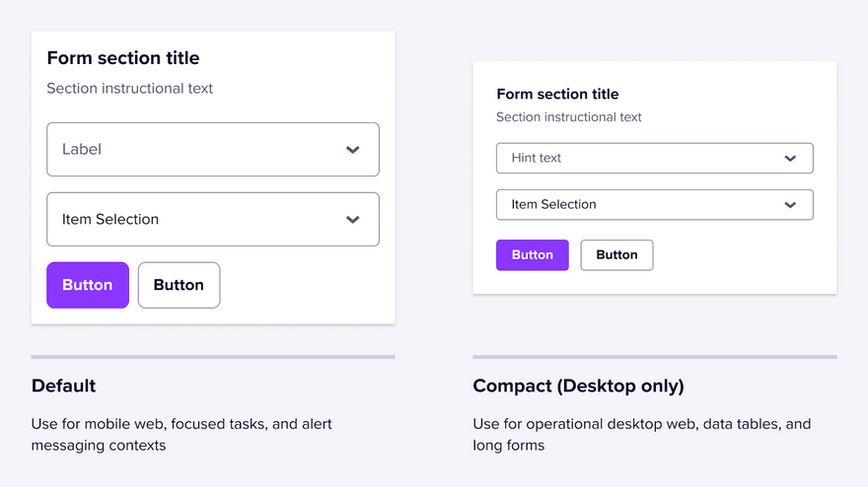
Task: Click the small purple Button in the compact form
Action: pos(533,255)
